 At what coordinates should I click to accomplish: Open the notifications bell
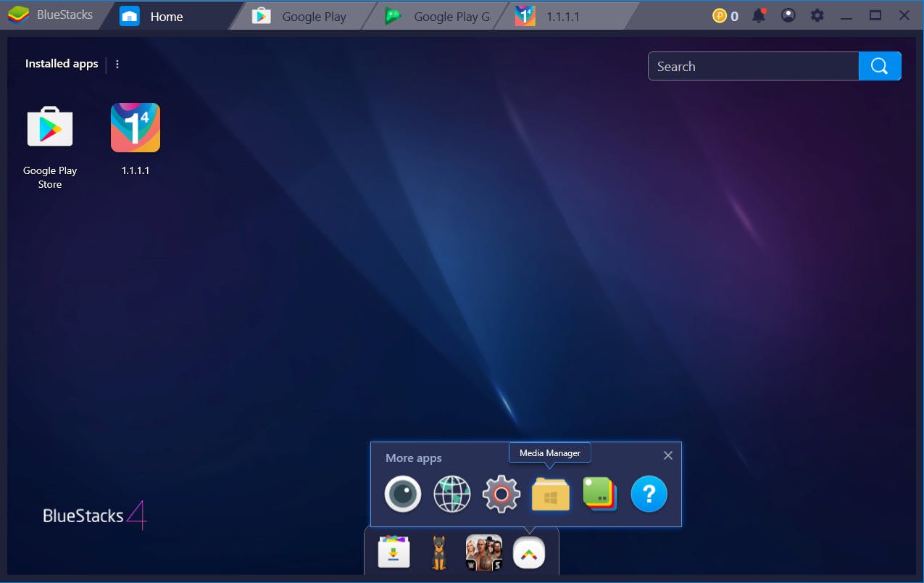pos(759,15)
